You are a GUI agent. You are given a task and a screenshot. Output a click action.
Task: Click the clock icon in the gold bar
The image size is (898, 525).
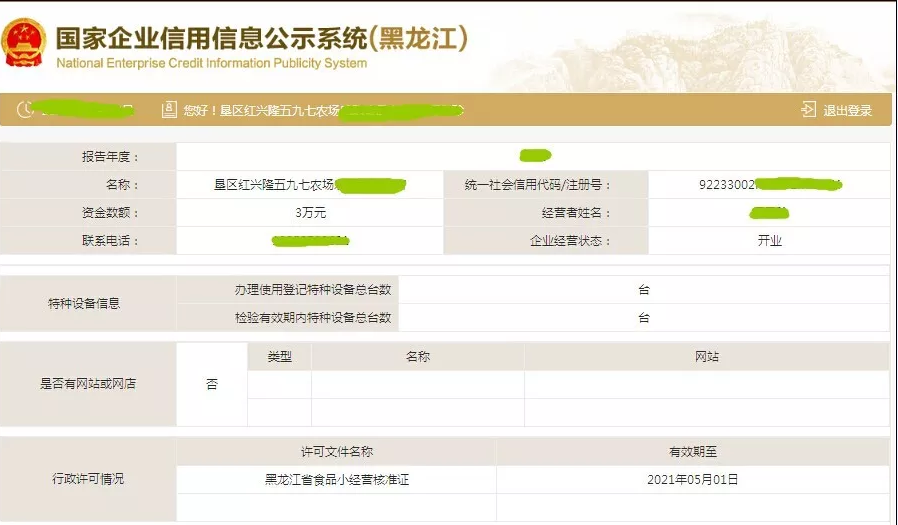tap(25, 109)
